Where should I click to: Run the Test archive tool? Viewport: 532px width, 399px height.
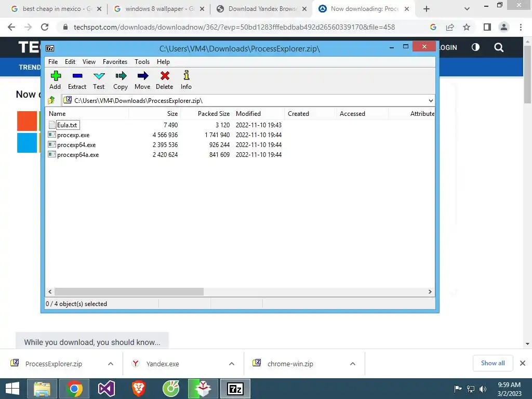(x=99, y=80)
